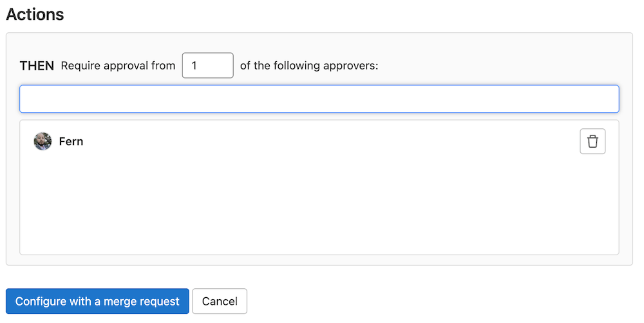The image size is (644, 323).
Task: Click 'of the following approvers:' text
Action: click(x=309, y=66)
